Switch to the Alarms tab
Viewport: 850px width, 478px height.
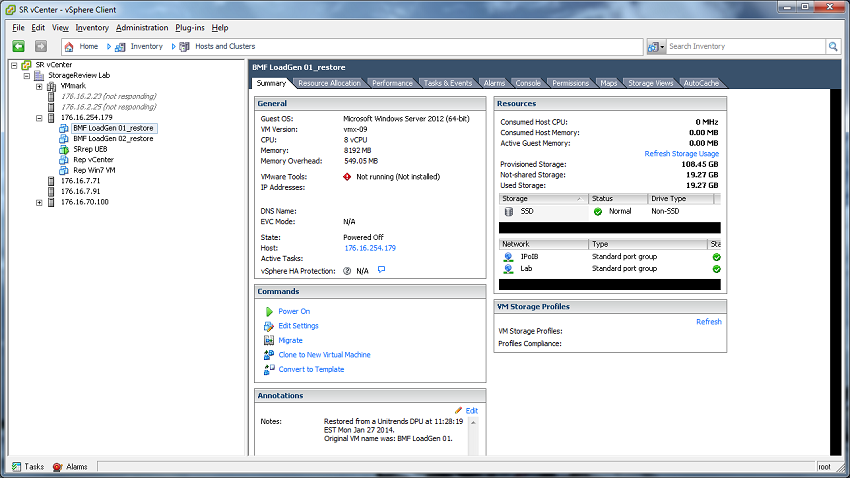point(494,83)
